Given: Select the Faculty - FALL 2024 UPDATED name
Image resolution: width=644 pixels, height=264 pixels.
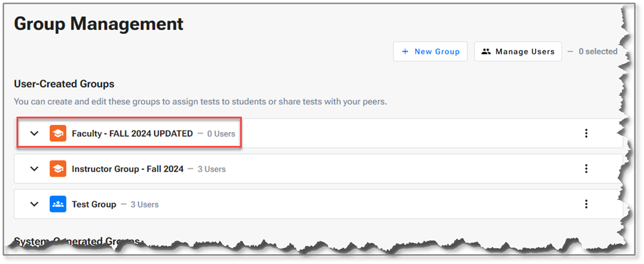Looking at the screenshot, I should [132, 133].
